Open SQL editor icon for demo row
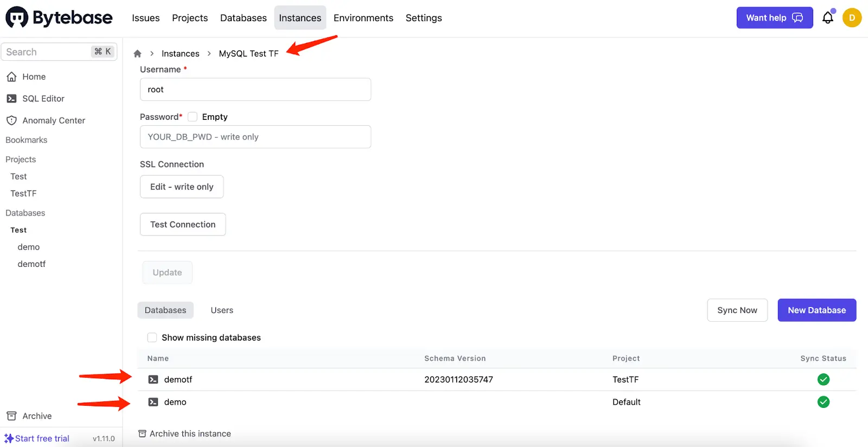This screenshot has width=868, height=447. pos(154,402)
